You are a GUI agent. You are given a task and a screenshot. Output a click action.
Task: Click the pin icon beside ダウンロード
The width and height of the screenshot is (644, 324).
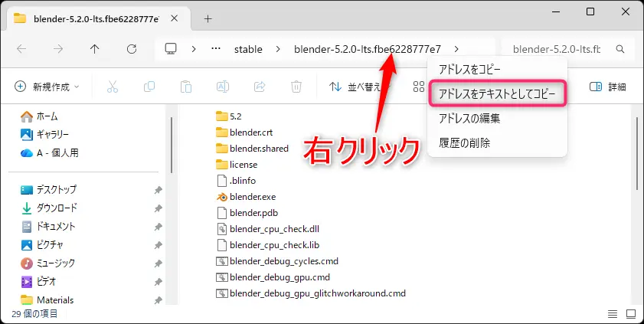click(x=158, y=208)
